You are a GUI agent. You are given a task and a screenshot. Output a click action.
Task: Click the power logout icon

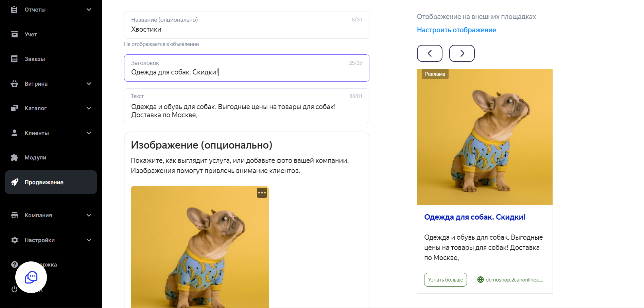[x=14, y=289]
